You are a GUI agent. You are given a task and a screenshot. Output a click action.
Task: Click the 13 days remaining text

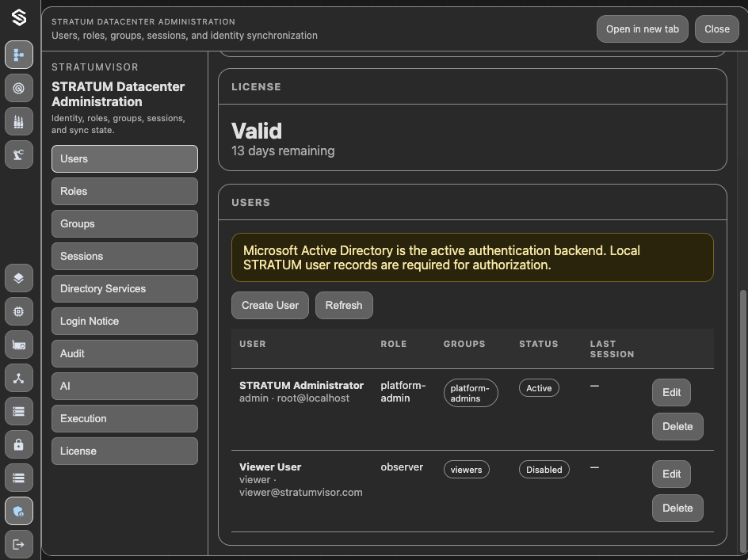click(283, 150)
